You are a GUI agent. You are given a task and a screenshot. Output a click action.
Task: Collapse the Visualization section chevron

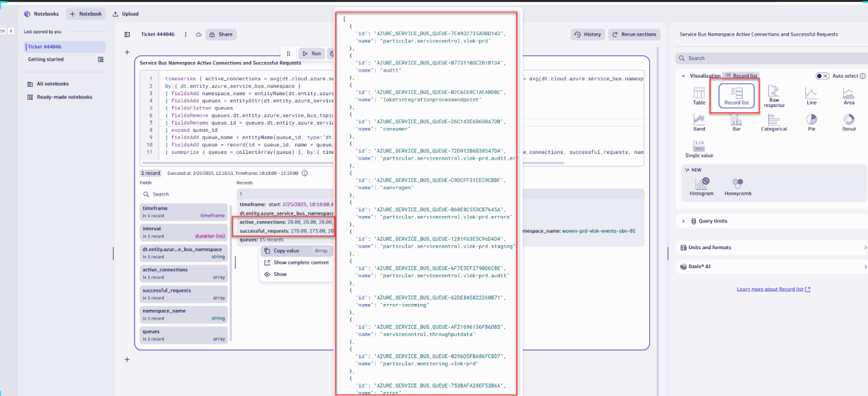point(683,76)
